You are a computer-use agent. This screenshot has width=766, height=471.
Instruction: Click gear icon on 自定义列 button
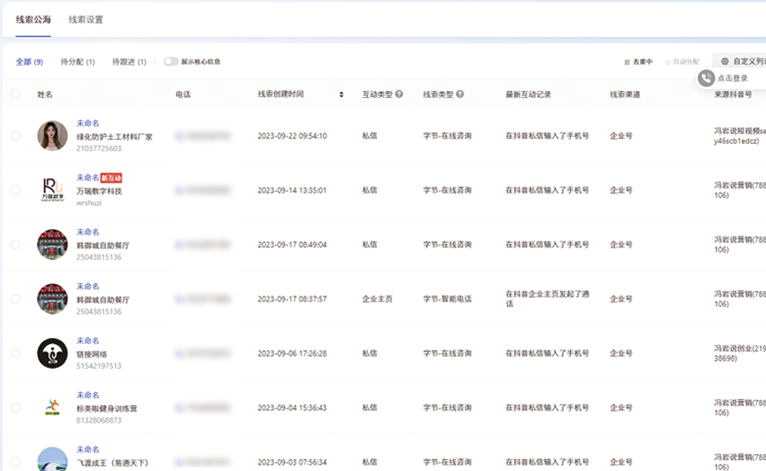click(x=725, y=61)
